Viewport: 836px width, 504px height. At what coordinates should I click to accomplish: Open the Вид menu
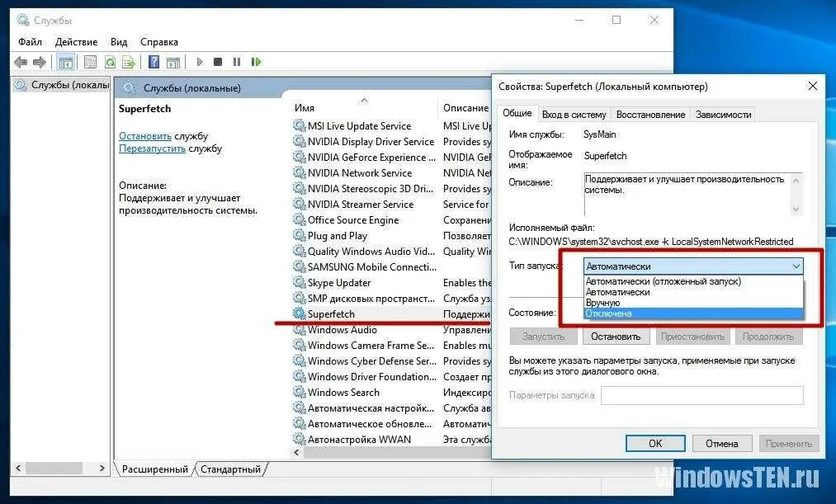pyautogui.click(x=118, y=41)
